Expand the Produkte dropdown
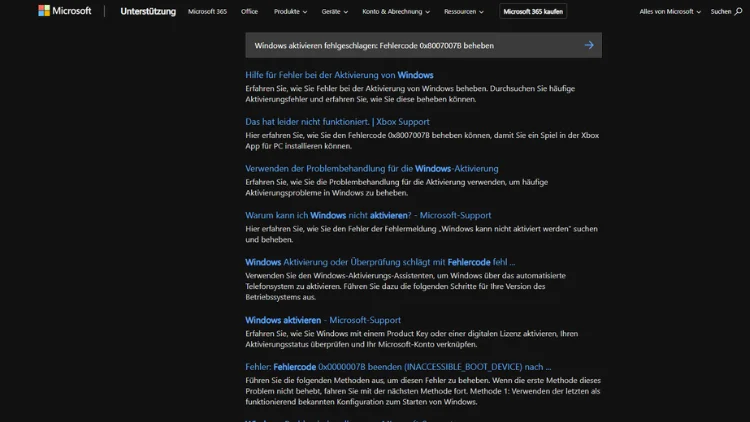 point(290,11)
